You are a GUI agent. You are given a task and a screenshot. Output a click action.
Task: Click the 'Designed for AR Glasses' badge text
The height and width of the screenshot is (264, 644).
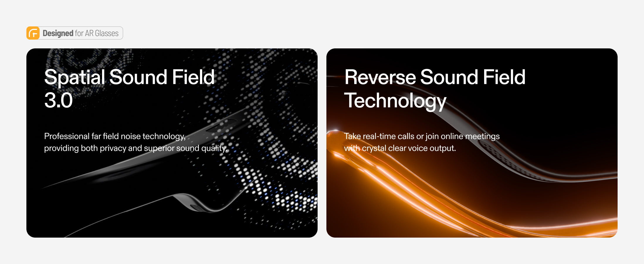pos(81,33)
